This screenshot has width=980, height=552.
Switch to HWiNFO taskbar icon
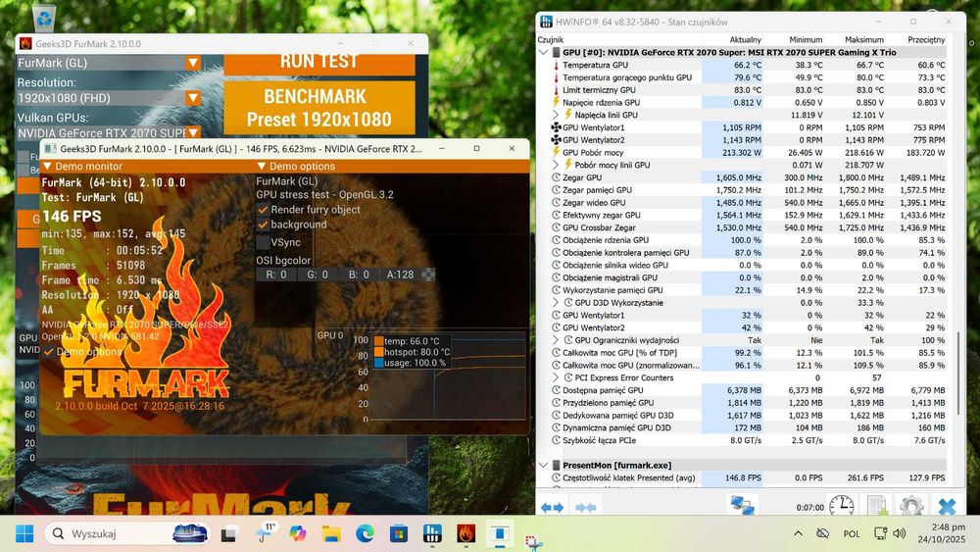[x=432, y=534]
